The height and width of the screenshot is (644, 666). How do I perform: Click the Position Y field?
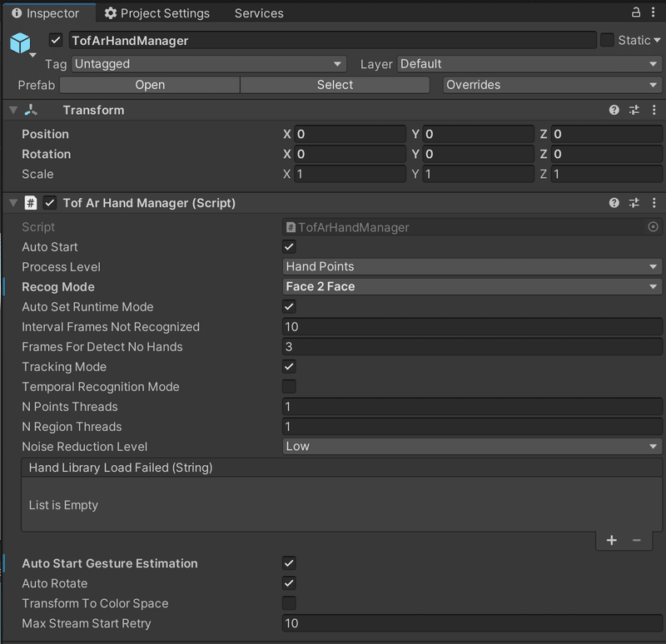coord(478,134)
